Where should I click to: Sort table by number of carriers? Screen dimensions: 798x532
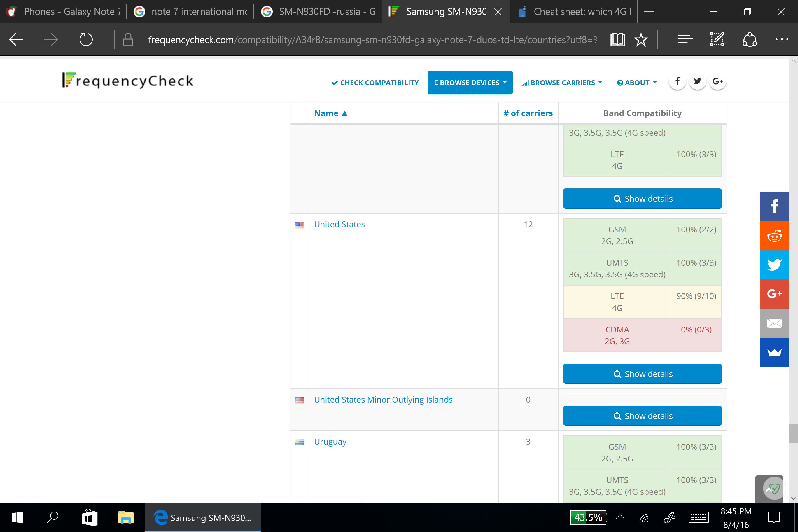point(528,113)
